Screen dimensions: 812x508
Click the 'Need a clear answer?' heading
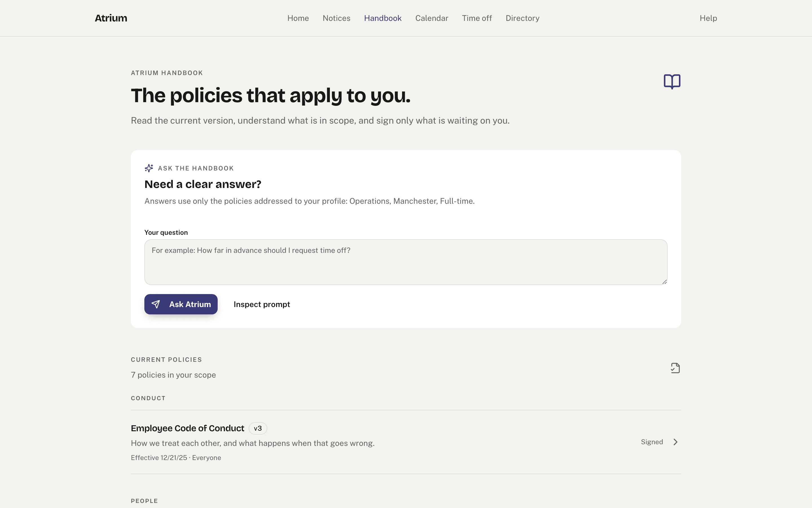click(x=203, y=184)
